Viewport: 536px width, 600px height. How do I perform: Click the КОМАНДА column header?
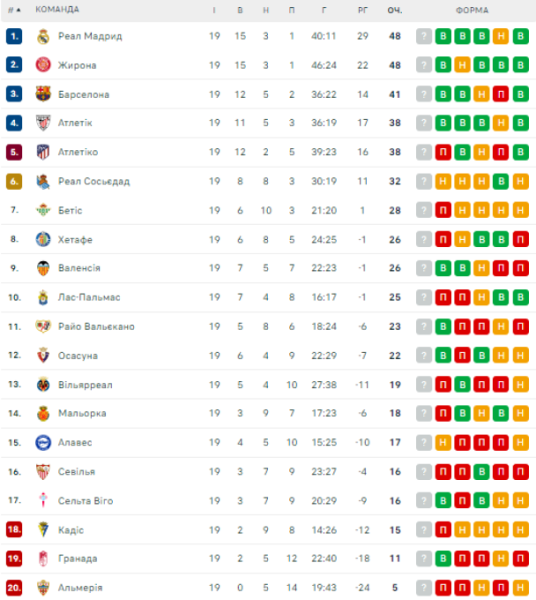[57, 10]
